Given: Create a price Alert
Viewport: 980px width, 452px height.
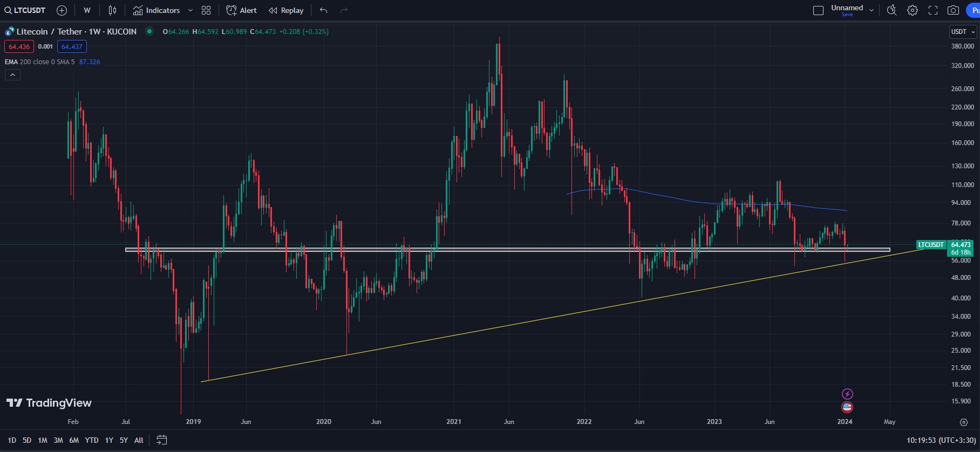Looking at the screenshot, I should click(x=241, y=10).
